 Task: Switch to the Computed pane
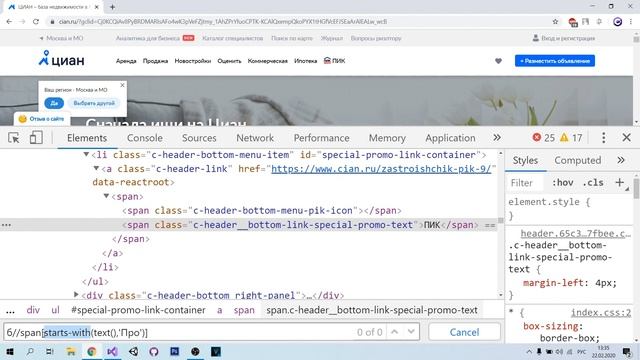point(578,160)
